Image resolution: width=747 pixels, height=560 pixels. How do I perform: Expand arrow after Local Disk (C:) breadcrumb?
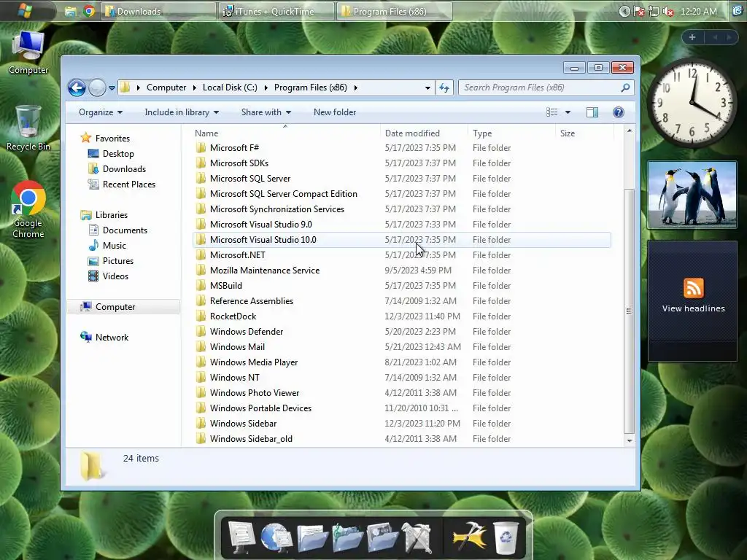coord(266,87)
